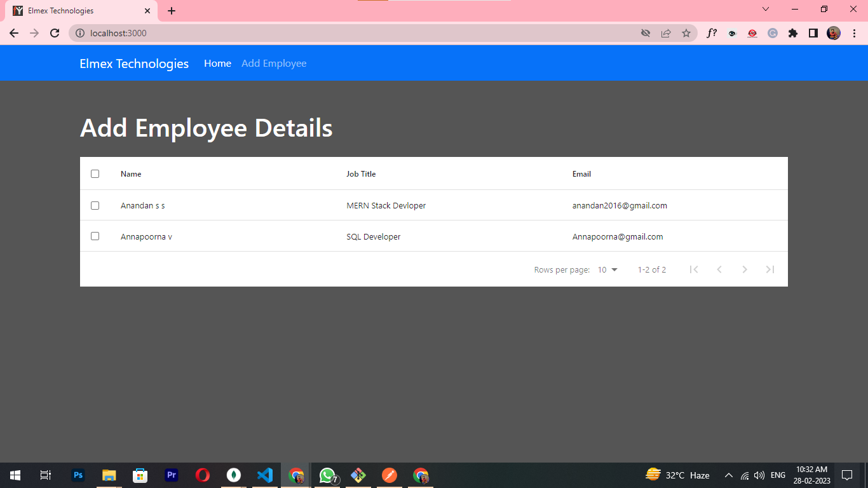Share this page from the address bar

666,33
